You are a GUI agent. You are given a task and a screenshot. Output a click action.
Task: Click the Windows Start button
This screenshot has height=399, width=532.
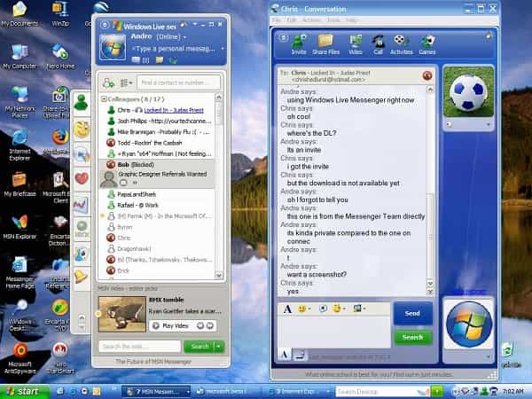[x=23, y=390]
